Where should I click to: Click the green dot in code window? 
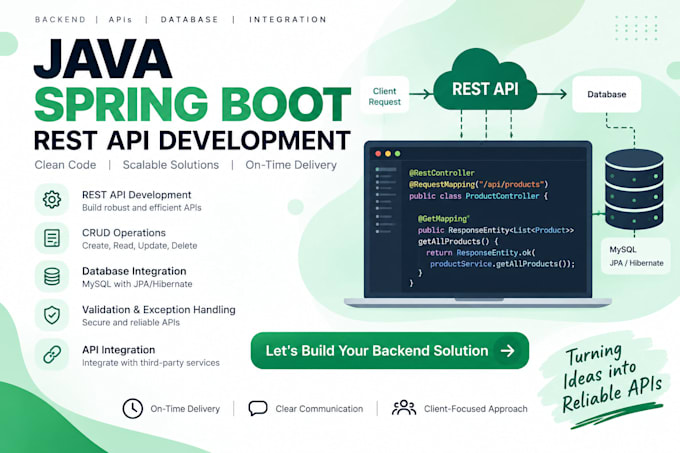[x=397, y=154]
